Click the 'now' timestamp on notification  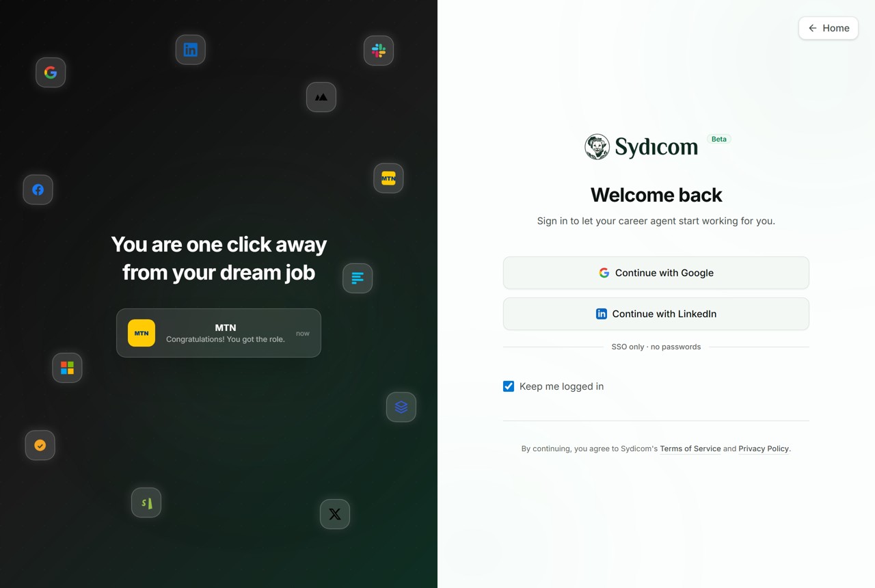(x=303, y=334)
